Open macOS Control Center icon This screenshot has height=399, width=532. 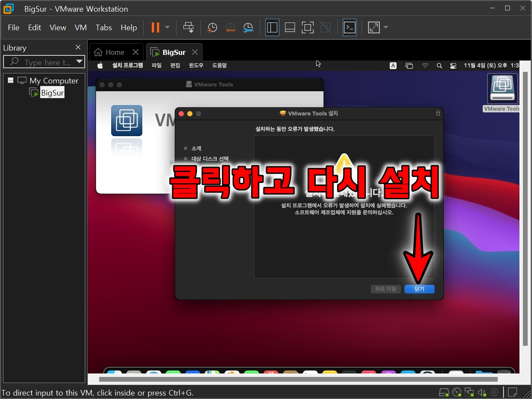point(453,66)
